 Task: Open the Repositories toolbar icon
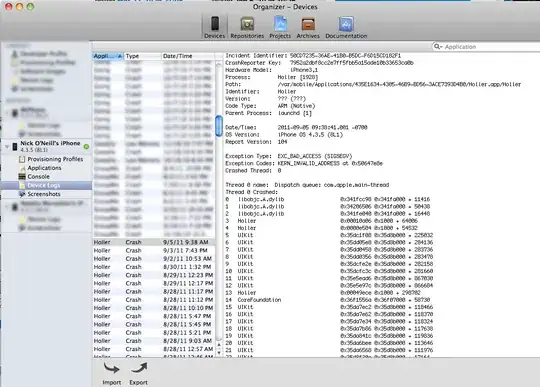click(247, 24)
